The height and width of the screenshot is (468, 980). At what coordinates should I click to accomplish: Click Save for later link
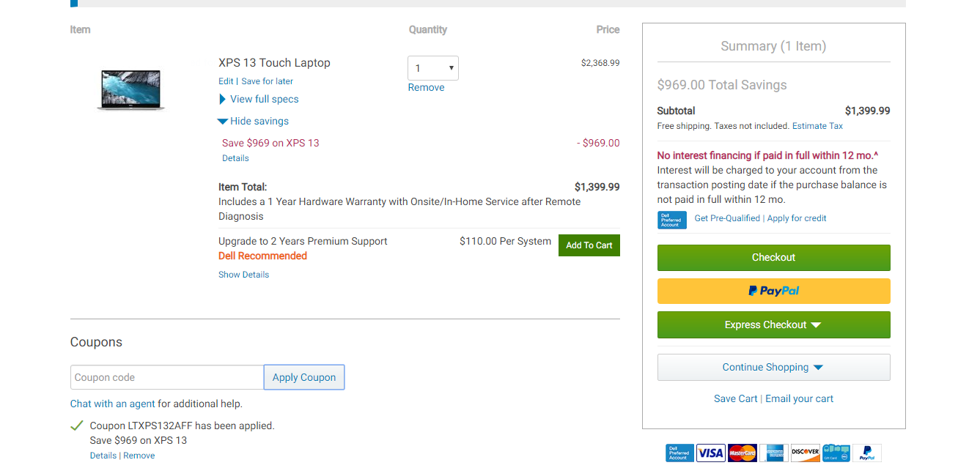tap(268, 81)
